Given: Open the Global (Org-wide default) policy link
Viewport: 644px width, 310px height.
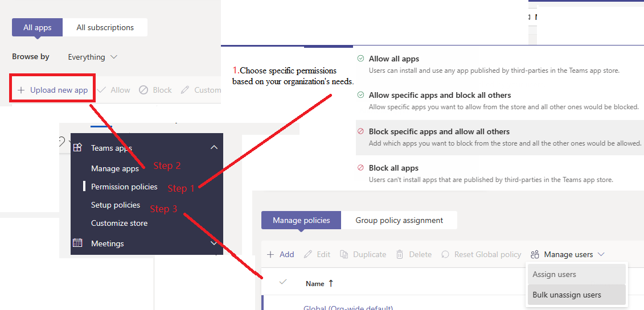Looking at the screenshot, I should pos(348,308).
